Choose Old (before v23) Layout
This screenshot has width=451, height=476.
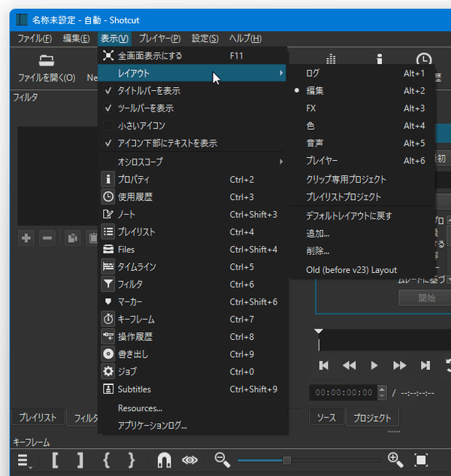click(x=362, y=270)
